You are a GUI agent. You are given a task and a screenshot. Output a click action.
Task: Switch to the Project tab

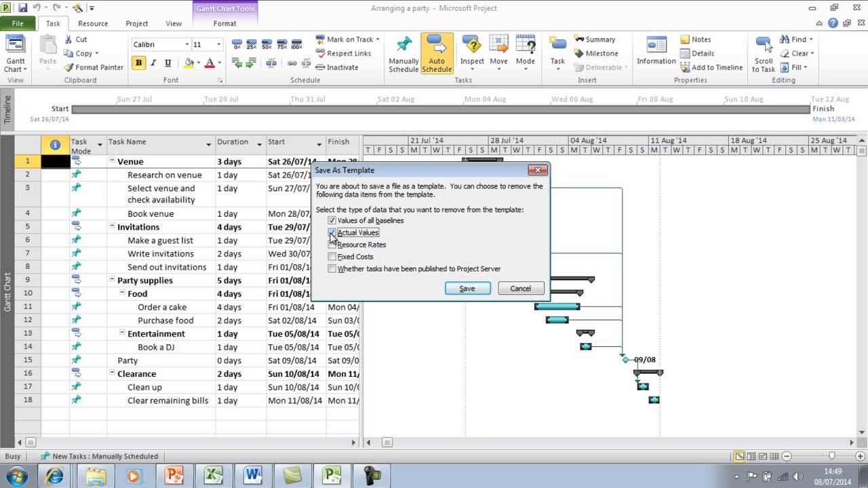pyautogui.click(x=136, y=23)
